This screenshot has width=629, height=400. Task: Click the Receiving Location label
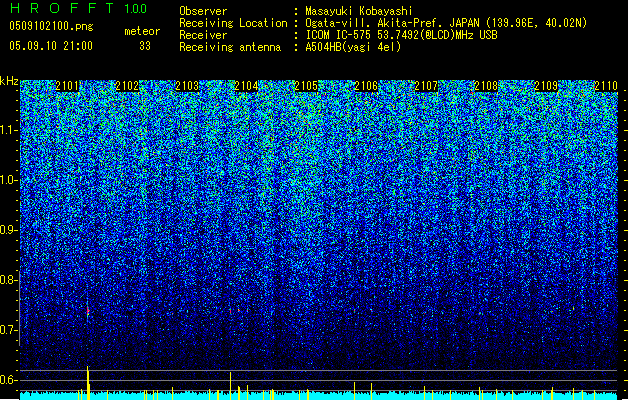233,23
